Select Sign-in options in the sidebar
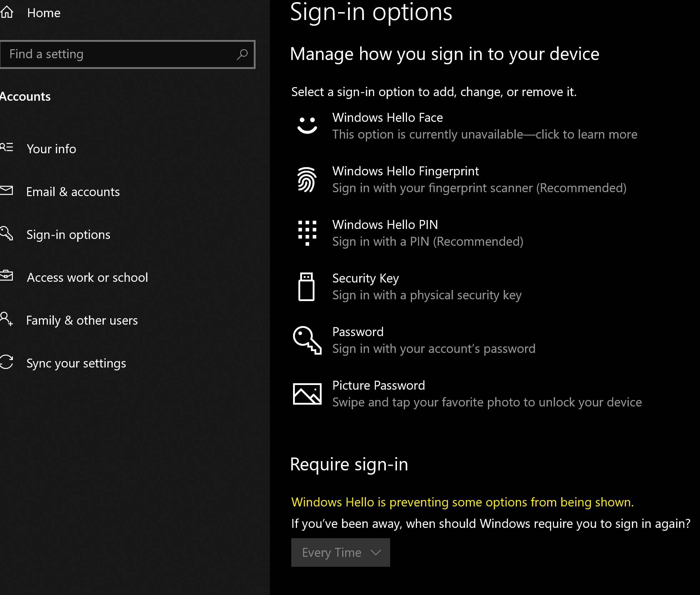Viewport: 700px width, 595px height. pos(68,235)
